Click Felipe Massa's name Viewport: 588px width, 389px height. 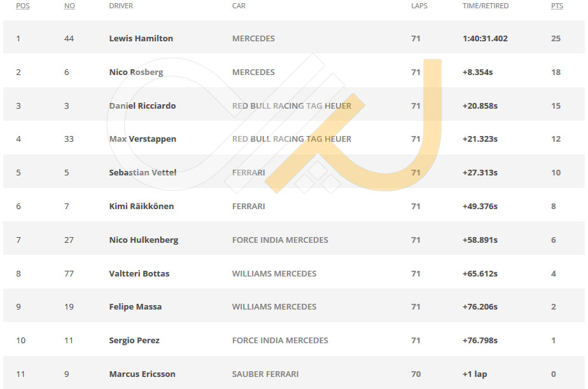coord(136,306)
